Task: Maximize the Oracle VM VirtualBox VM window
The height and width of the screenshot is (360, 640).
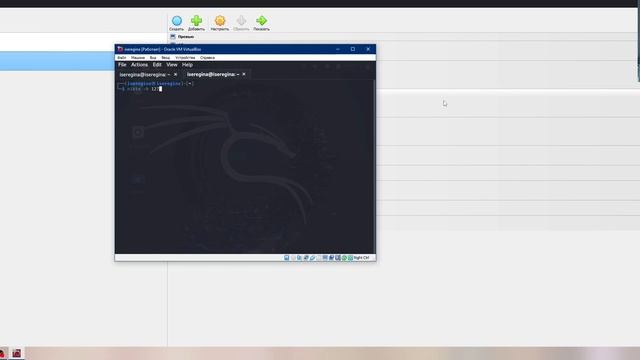Action: point(353,49)
